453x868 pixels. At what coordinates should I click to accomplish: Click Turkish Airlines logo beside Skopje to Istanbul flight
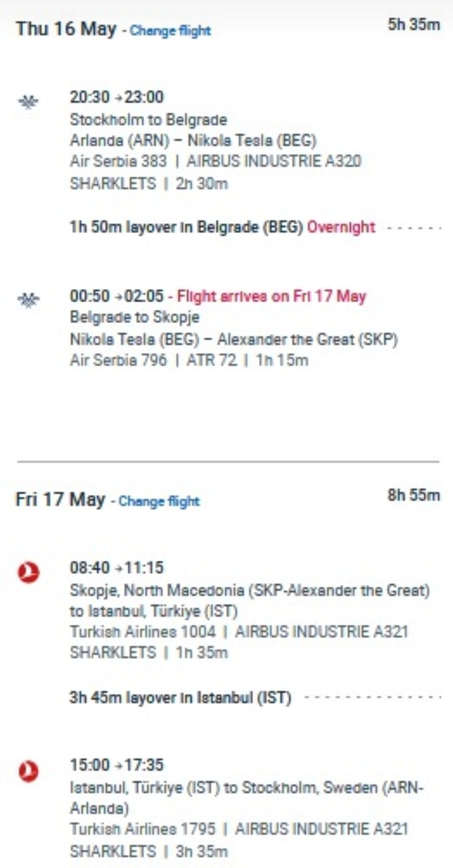(28, 572)
